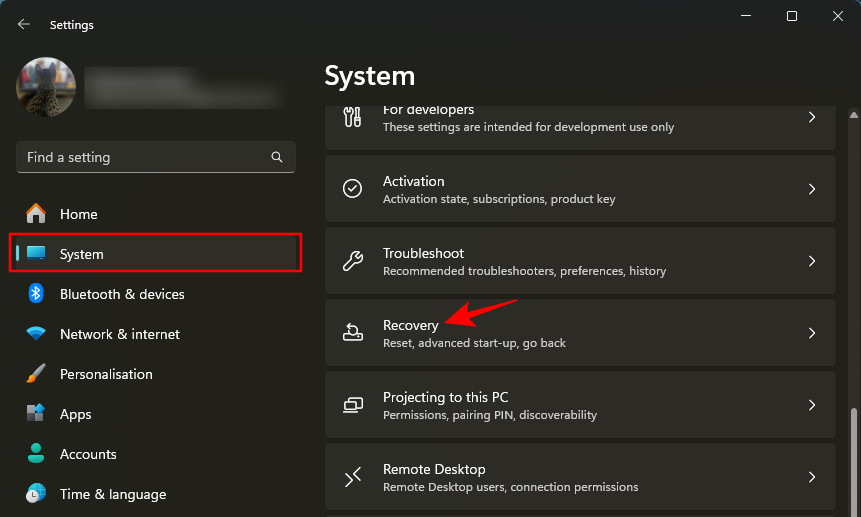Viewport: 861px width, 517px height.
Task: Click development use only description text
Action: 528,127
